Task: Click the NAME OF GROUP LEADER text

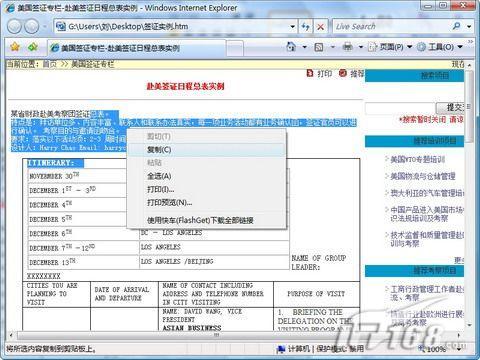Action: click(319, 262)
